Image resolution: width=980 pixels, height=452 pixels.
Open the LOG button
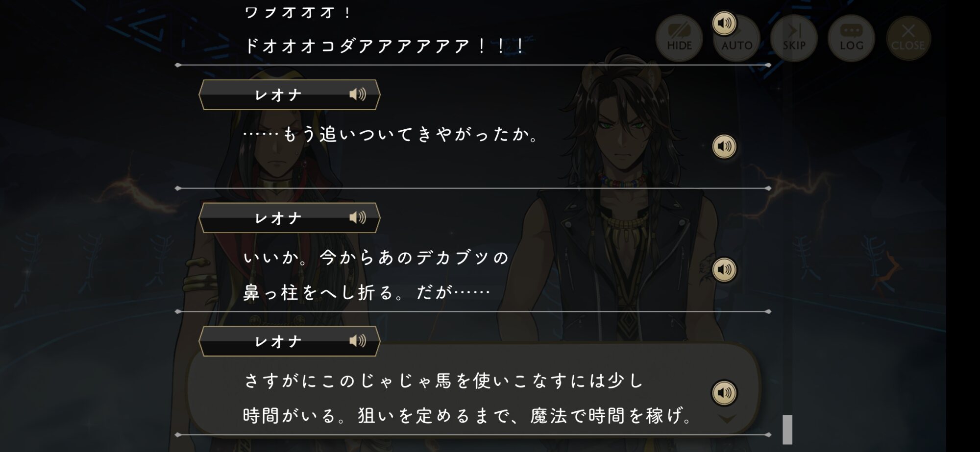click(851, 38)
